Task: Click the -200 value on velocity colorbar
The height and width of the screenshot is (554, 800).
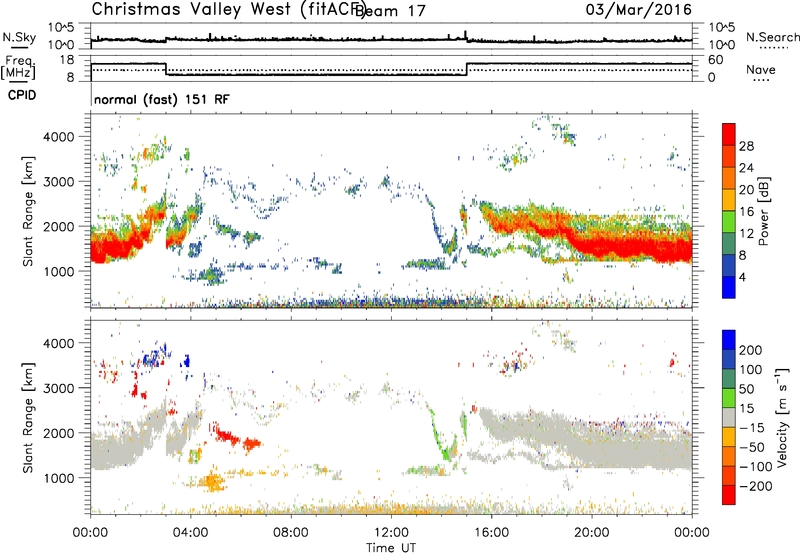Action: click(x=756, y=486)
